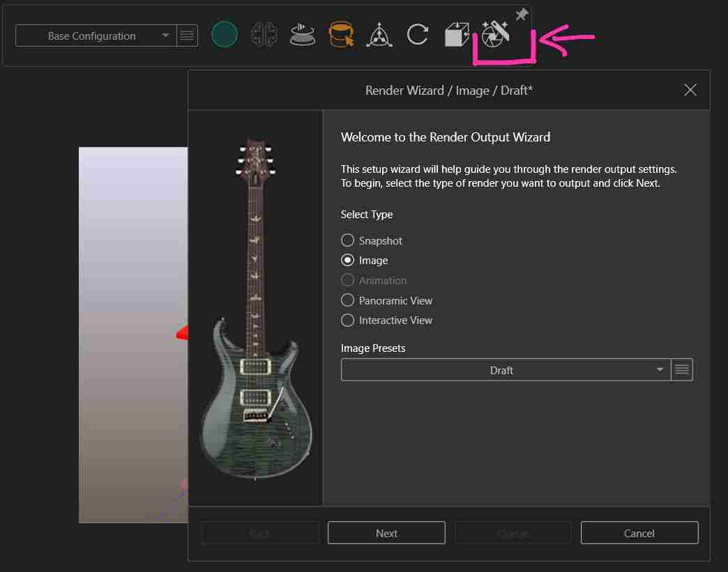Select the Snapshot render type
Image resolution: width=728 pixels, height=572 pixels.
coord(372,240)
